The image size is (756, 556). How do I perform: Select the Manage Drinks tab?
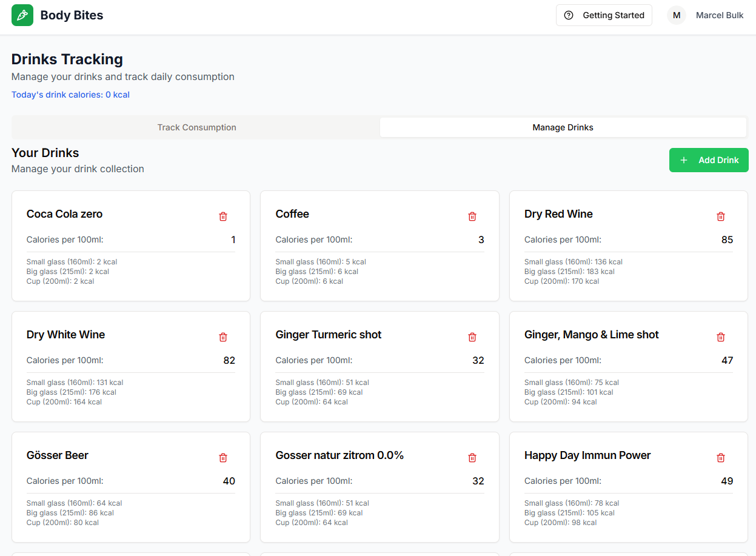(563, 127)
